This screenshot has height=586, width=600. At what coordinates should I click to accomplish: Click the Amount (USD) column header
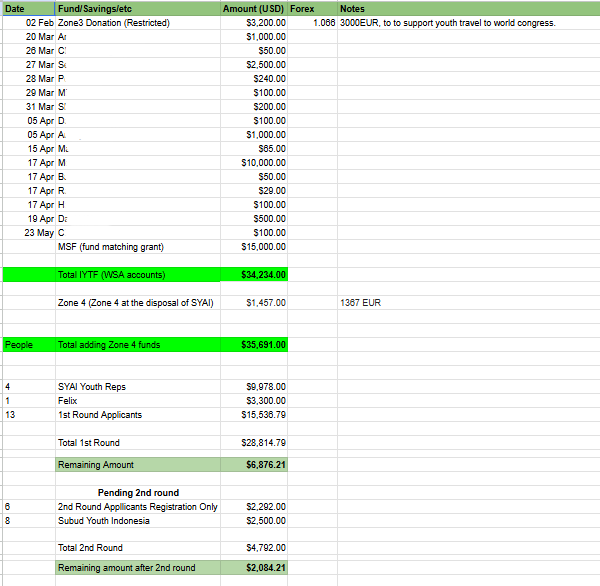point(254,8)
